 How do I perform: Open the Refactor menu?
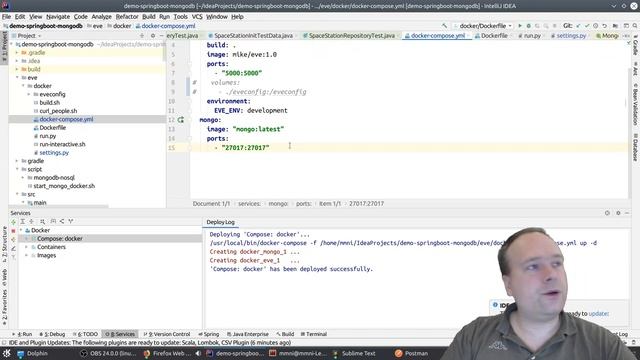click(x=127, y=17)
